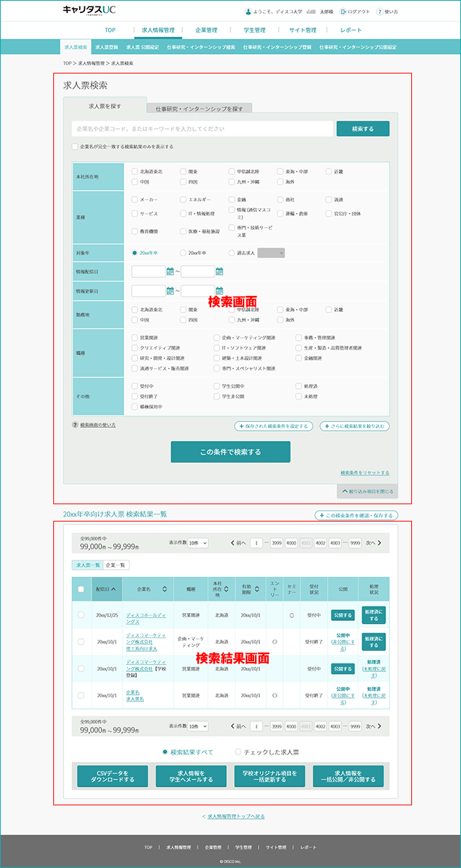Open lower 表示件数 10件 dropdown

pyautogui.click(x=197, y=727)
